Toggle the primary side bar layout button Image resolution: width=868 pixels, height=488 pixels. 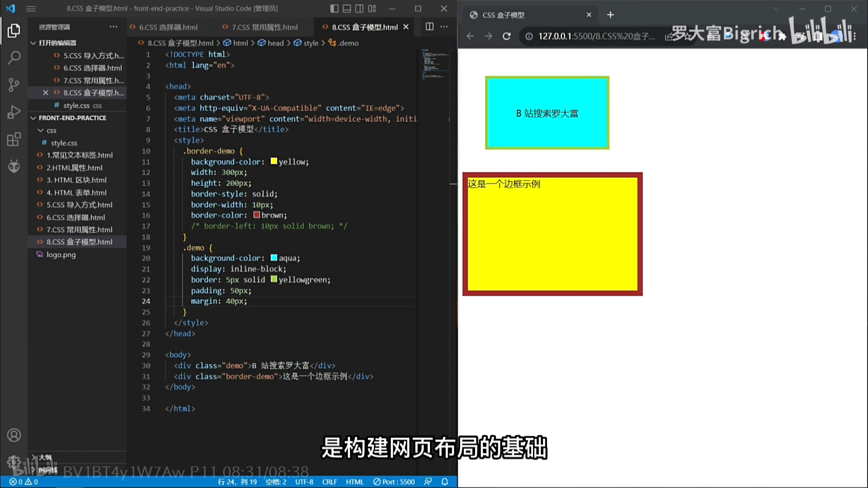pyautogui.click(x=335, y=9)
